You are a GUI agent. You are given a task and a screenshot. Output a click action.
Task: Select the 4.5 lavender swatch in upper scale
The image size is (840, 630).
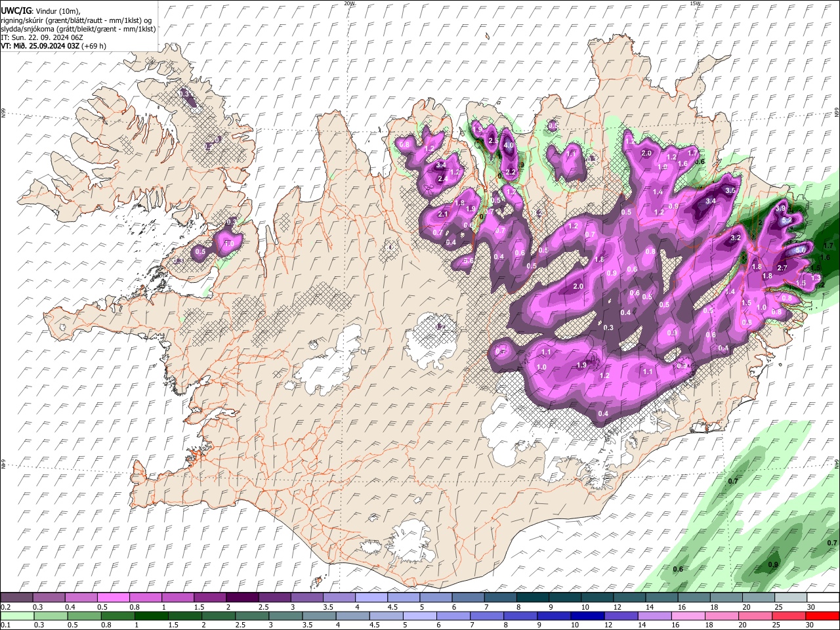coord(404,597)
